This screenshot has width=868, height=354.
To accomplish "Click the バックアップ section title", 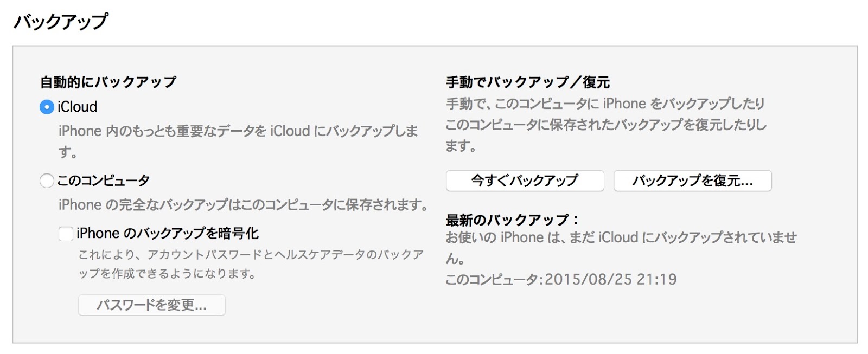I will click(x=60, y=21).
